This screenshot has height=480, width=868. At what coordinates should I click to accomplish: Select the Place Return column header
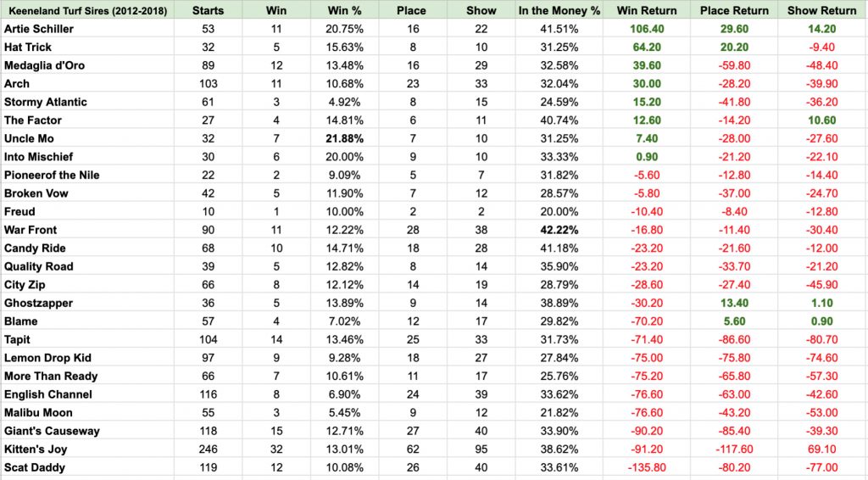coord(734,10)
